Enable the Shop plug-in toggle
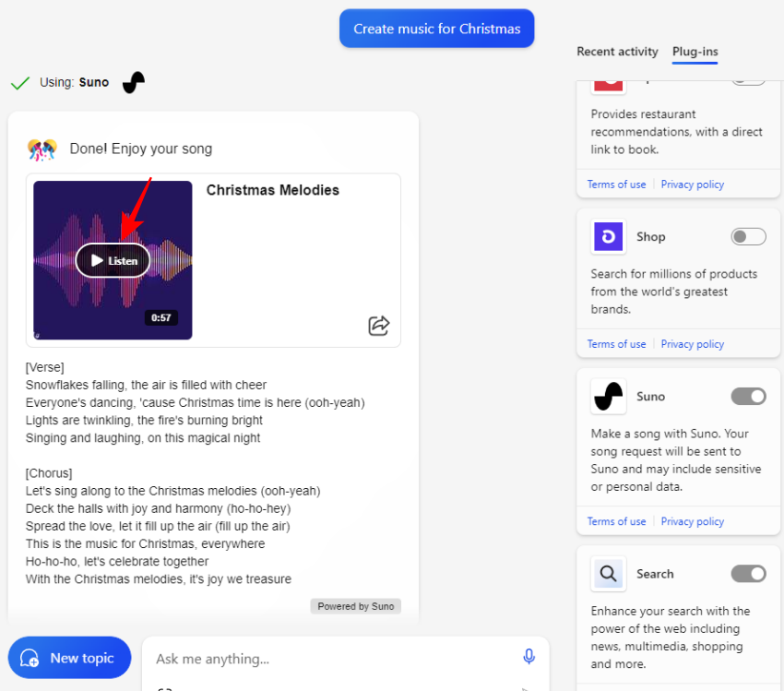Image resolution: width=784 pixels, height=691 pixels. (748, 237)
